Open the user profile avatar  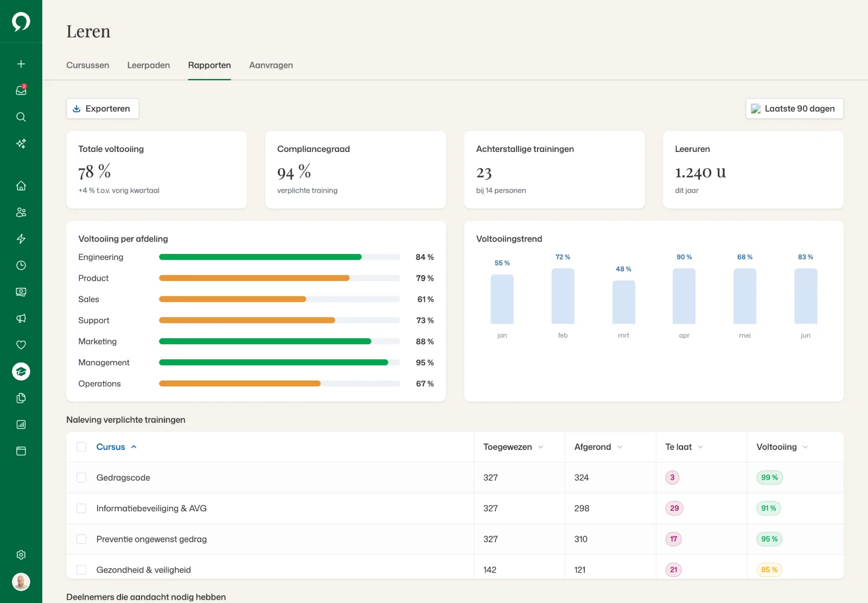(x=21, y=582)
